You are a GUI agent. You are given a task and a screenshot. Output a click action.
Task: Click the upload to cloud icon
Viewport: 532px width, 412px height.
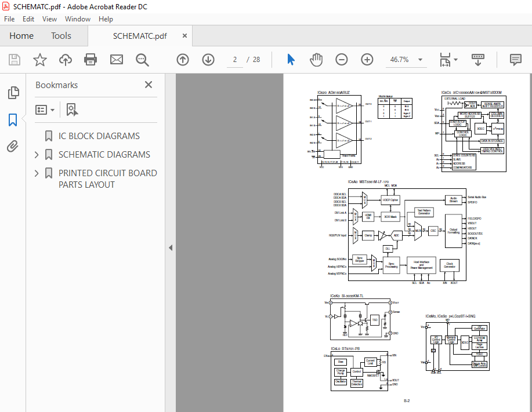point(66,60)
